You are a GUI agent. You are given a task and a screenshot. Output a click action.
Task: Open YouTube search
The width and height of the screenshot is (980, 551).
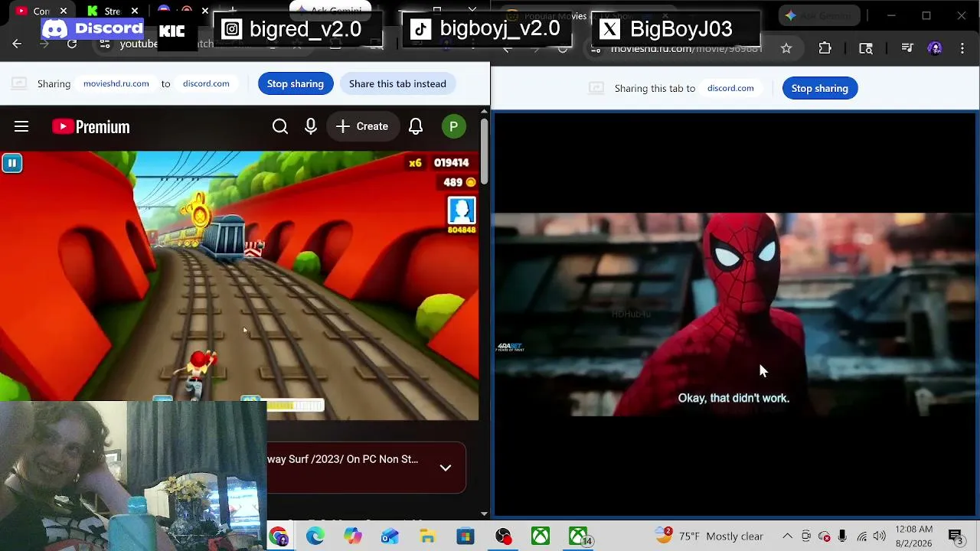(x=280, y=126)
